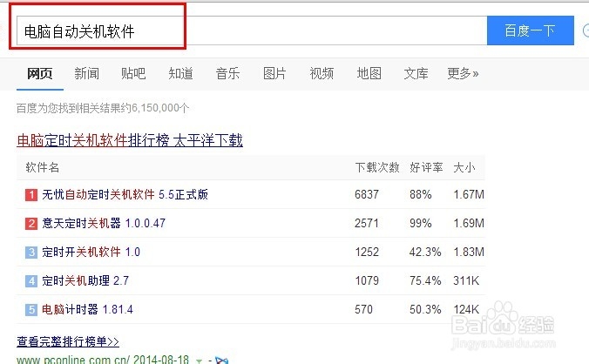Click the 124K size value
This screenshot has height=364, width=589.
click(x=466, y=310)
